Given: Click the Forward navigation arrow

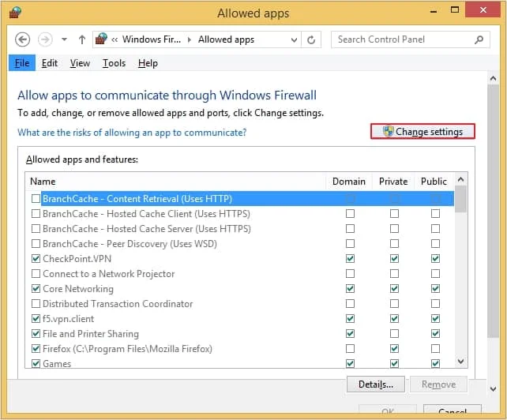Looking at the screenshot, I should point(45,39).
